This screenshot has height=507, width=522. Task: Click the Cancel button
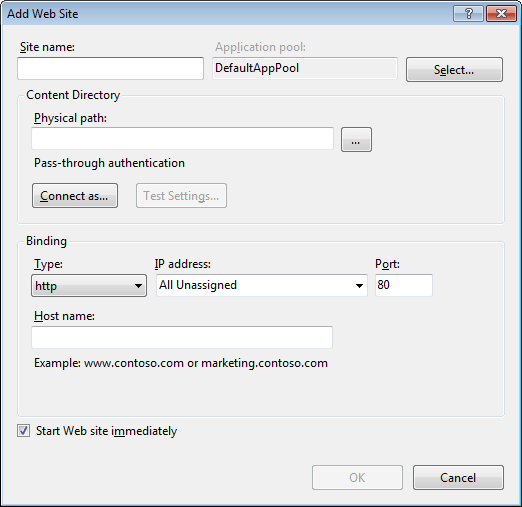click(458, 478)
